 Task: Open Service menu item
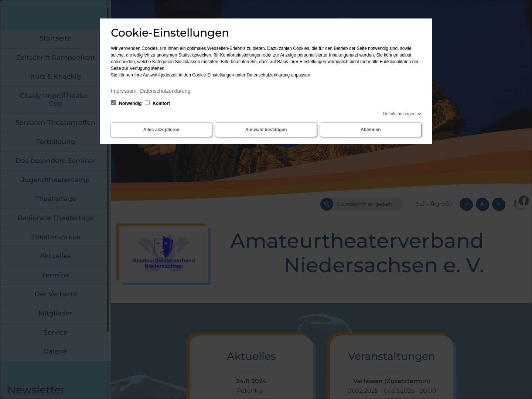[55, 332]
